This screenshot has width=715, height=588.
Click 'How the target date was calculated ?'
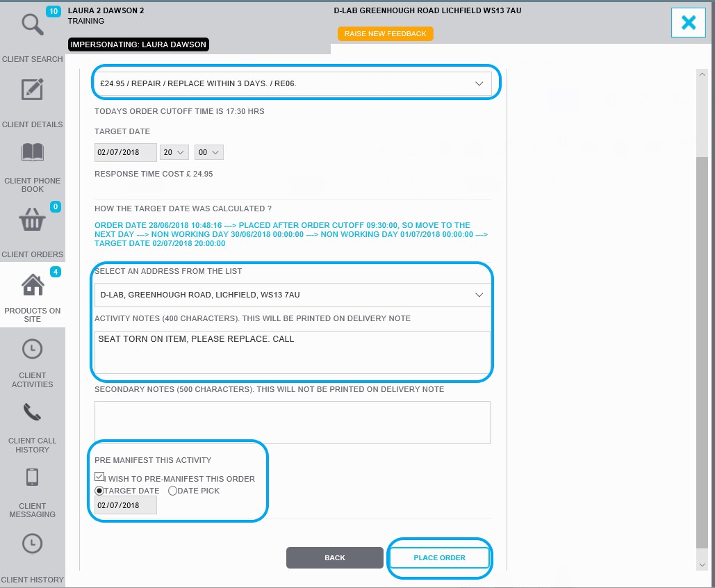[183, 209]
